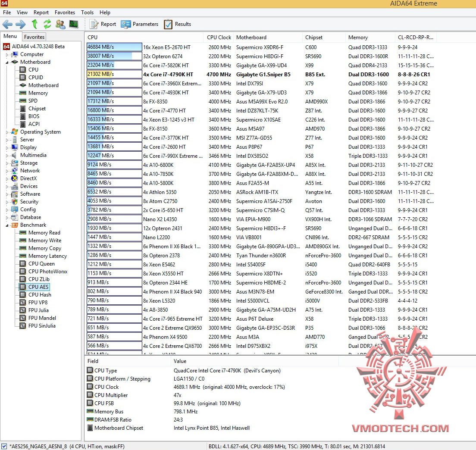The image size is (476, 450).
Task: Click the CL-RCD-RP-R column header
Action: coord(416,37)
